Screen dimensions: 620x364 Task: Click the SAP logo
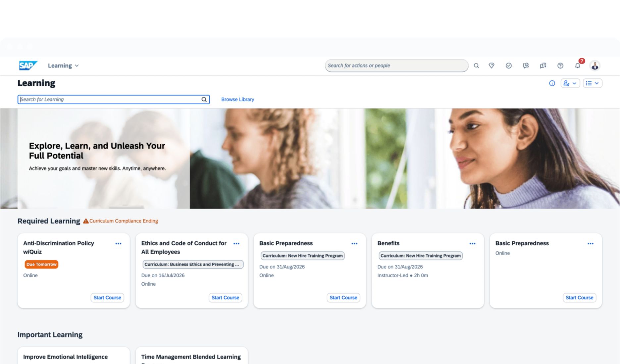[28, 66]
